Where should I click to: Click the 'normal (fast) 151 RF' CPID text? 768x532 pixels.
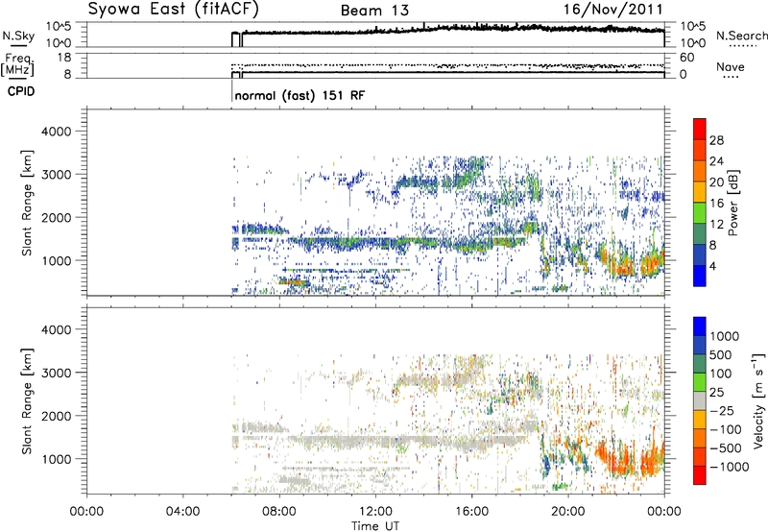pyautogui.click(x=300, y=95)
